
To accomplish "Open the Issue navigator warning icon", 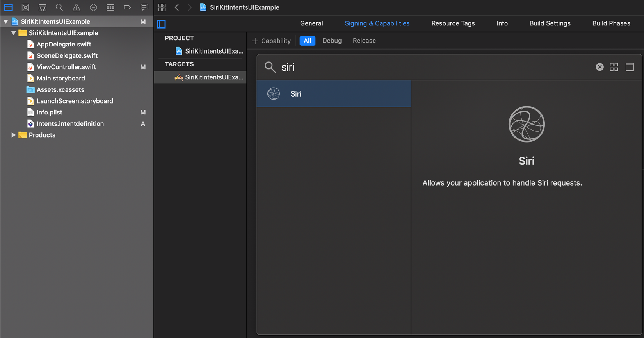I will tap(76, 7).
